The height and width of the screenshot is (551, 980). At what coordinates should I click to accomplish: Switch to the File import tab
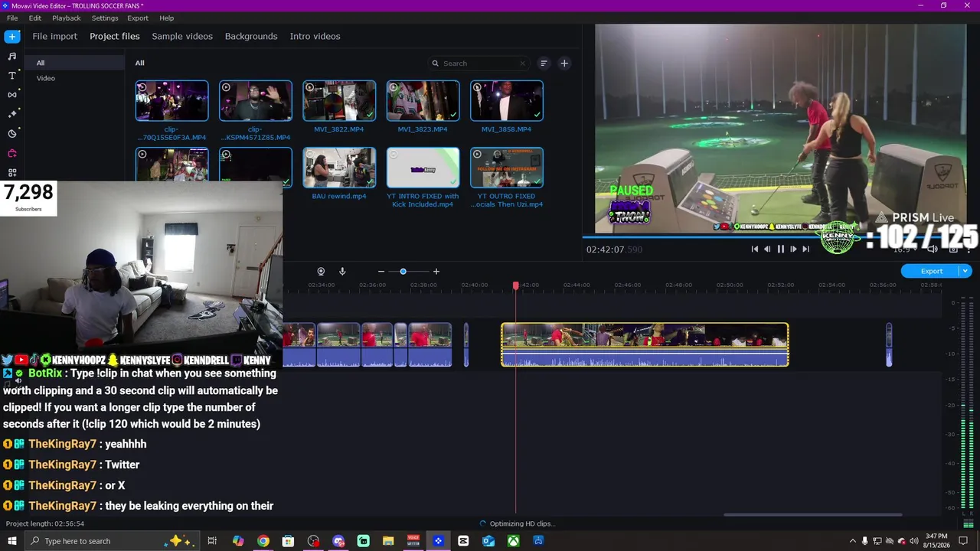[x=54, y=36]
